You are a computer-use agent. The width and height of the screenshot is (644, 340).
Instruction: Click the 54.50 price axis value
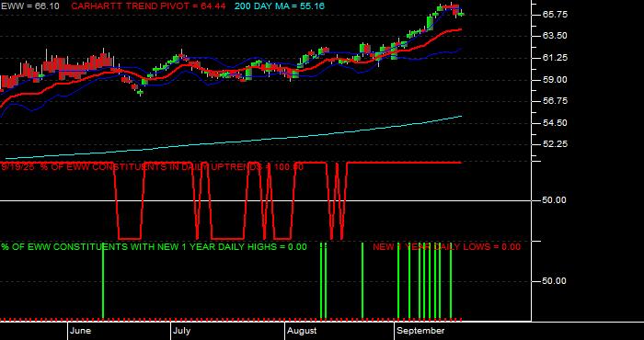[x=555, y=122]
